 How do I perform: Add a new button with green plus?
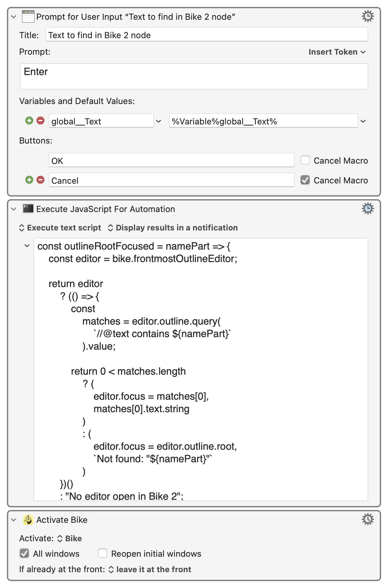tap(29, 180)
